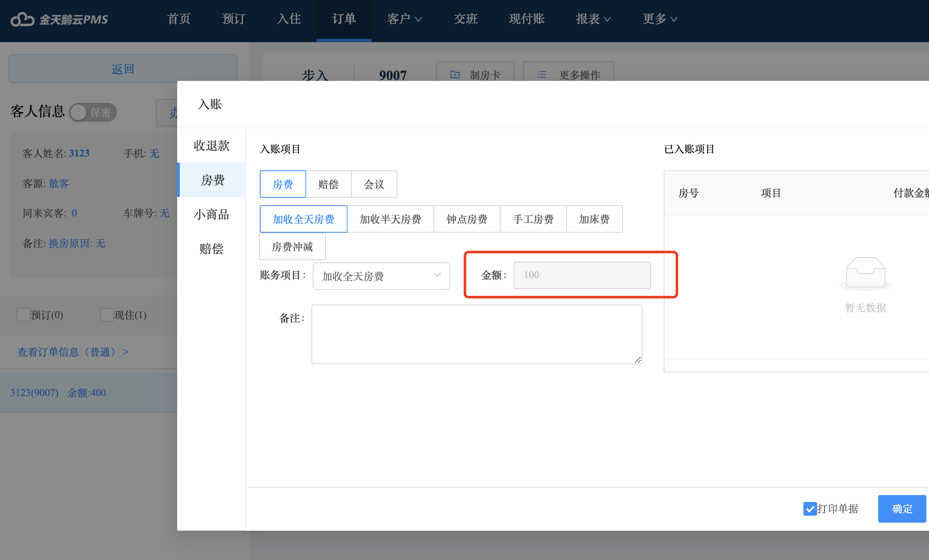Switch to 收退款 side tab
929x560 pixels.
click(x=212, y=145)
